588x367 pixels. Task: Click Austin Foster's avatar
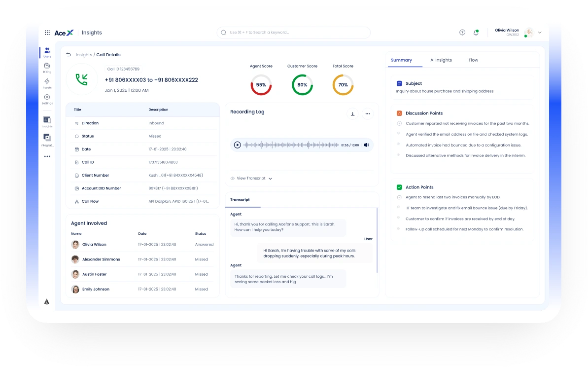[x=75, y=274]
